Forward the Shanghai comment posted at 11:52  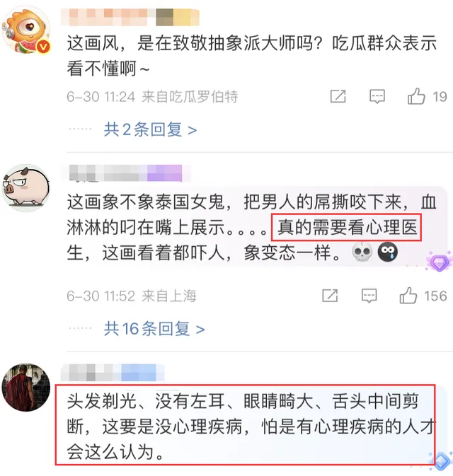point(330,296)
